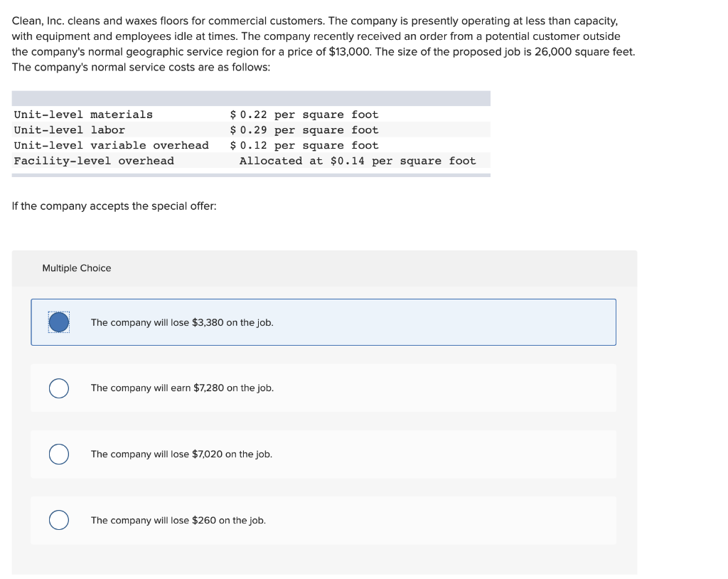Viewport: 728px width, 579px height.
Task: Select the 'lose $3,380' radio button
Action: (58, 322)
